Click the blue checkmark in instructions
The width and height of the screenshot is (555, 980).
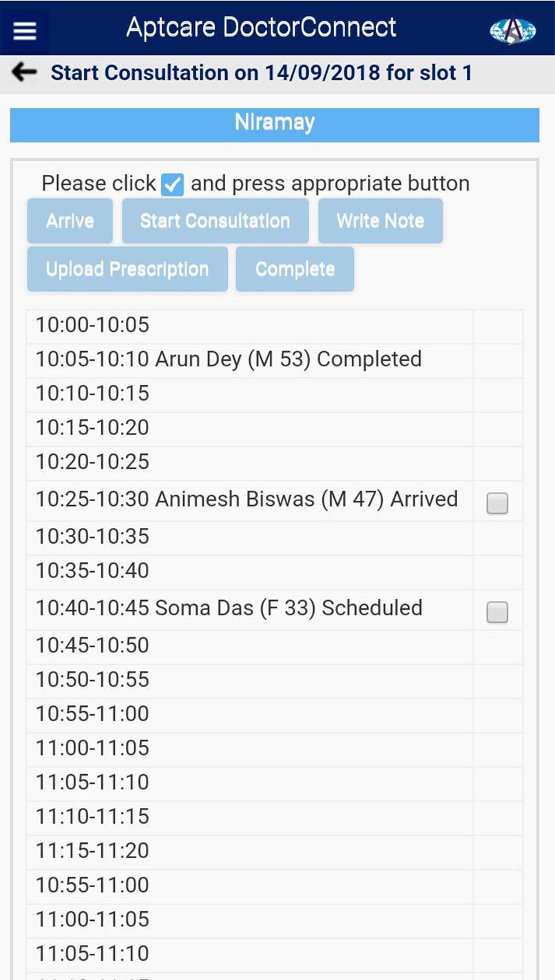click(172, 184)
